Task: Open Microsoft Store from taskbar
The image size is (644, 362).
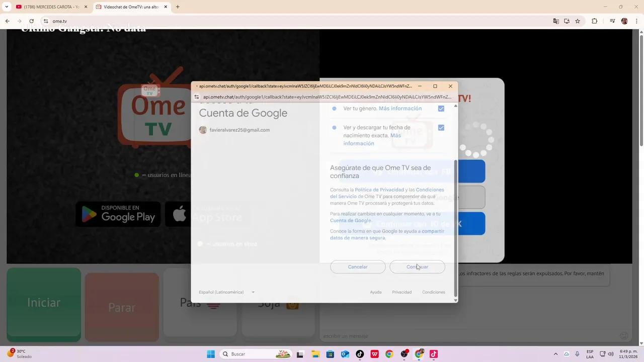Action: [330, 354]
